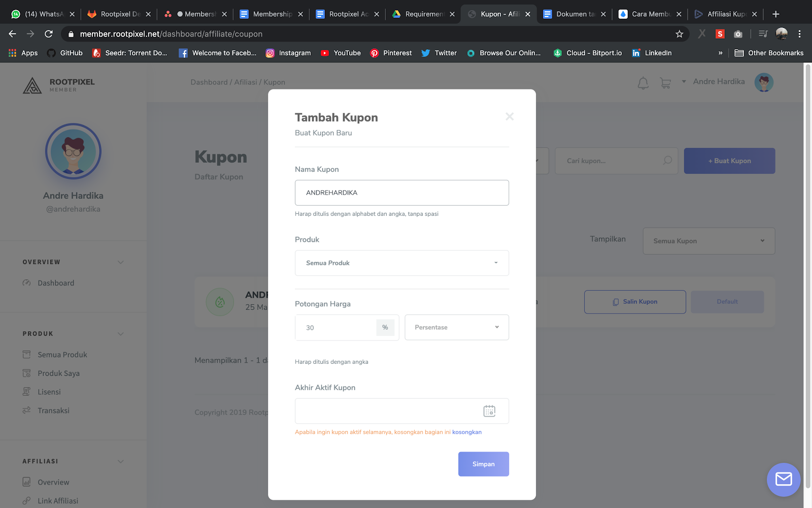Open the Persentase discount type dropdown
The height and width of the screenshot is (508, 812).
click(457, 327)
